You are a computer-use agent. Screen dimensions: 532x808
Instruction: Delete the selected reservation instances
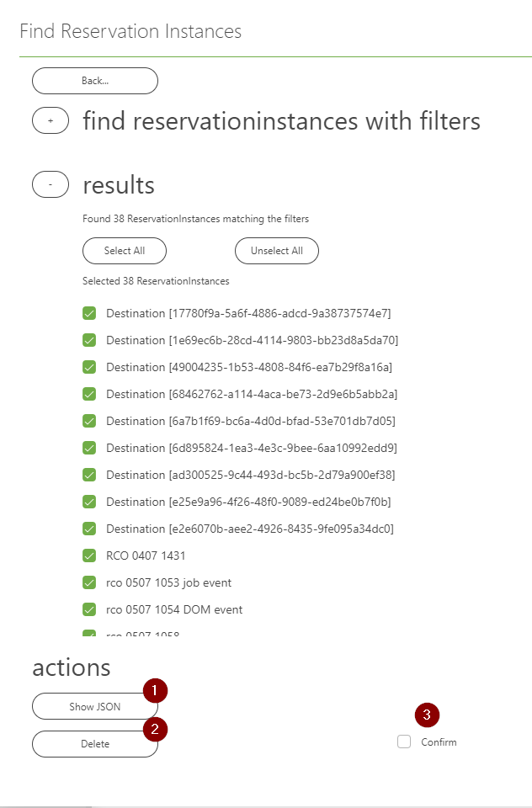pos(95,744)
